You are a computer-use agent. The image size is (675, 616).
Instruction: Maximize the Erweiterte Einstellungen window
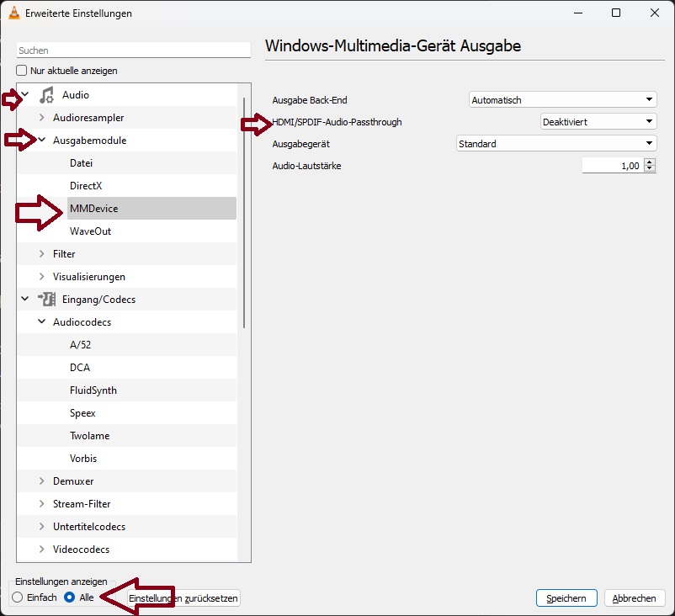tap(616, 13)
